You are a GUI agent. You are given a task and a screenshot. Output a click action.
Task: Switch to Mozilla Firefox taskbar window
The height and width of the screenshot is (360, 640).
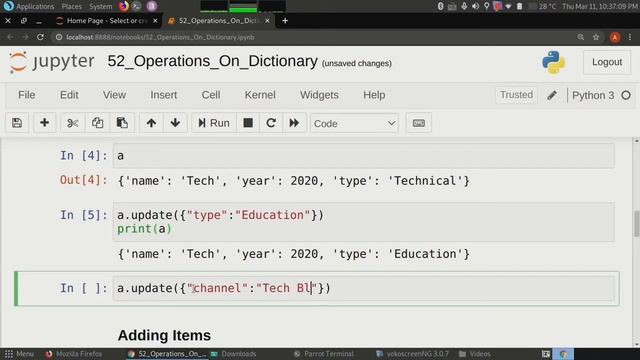(x=73, y=354)
